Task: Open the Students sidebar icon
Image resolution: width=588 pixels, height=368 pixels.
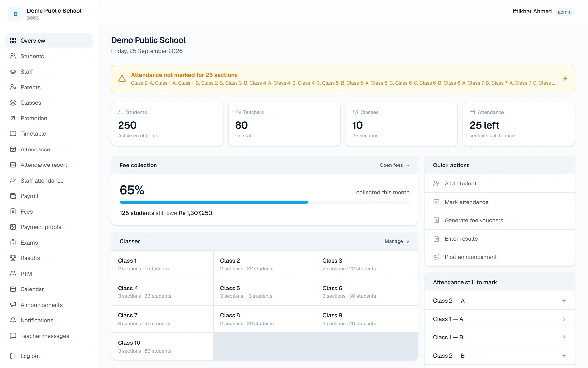Action: (13, 56)
